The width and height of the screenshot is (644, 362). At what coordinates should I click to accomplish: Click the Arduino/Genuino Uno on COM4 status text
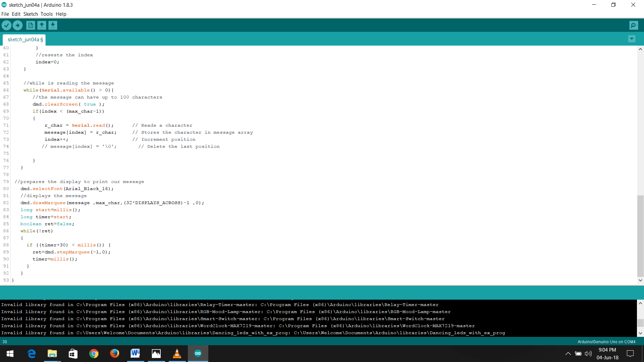coord(606,342)
